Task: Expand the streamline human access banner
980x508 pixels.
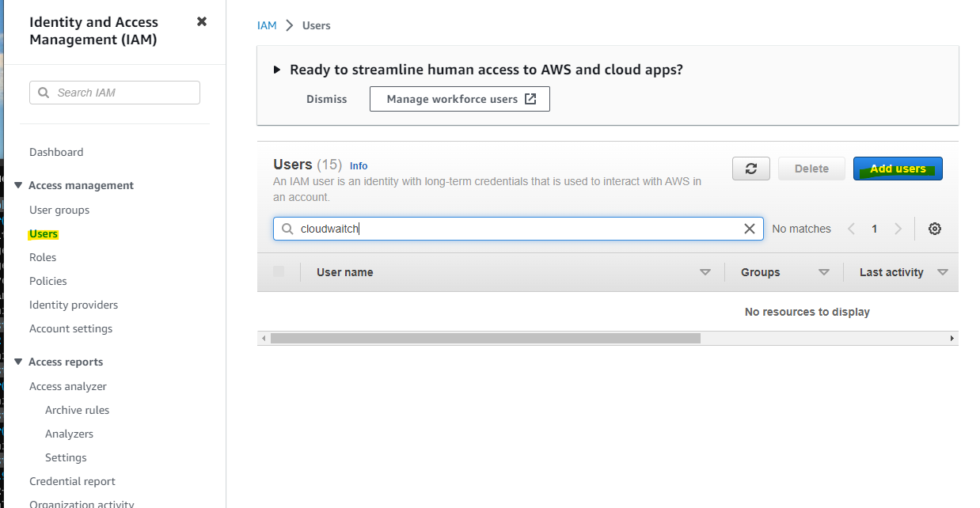Action: (x=277, y=70)
